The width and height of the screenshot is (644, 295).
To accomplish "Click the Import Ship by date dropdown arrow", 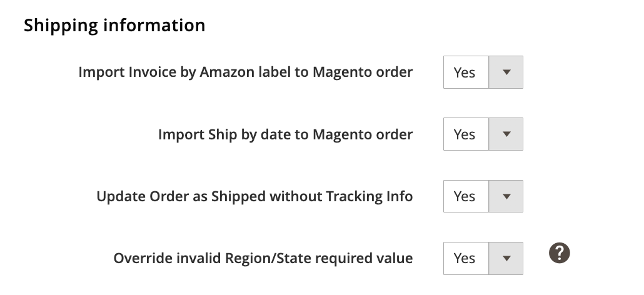I will 506,134.
